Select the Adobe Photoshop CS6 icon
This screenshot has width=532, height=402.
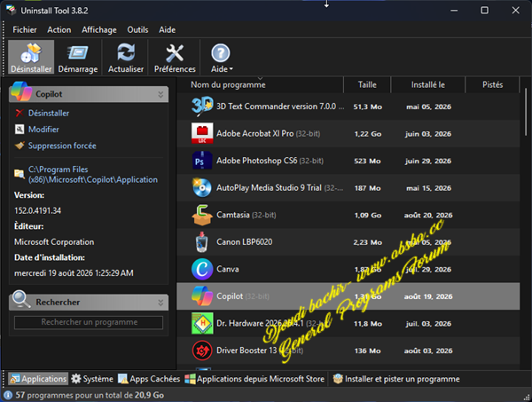(202, 161)
